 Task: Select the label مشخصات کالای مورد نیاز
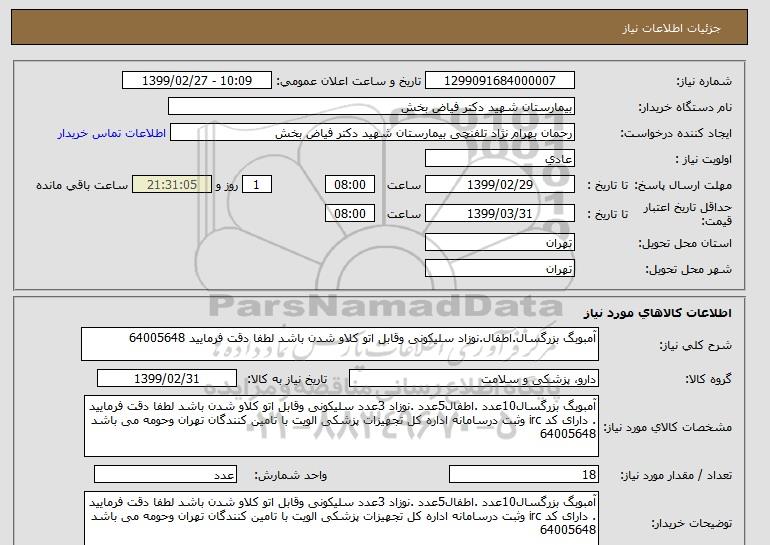coord(667,427)
